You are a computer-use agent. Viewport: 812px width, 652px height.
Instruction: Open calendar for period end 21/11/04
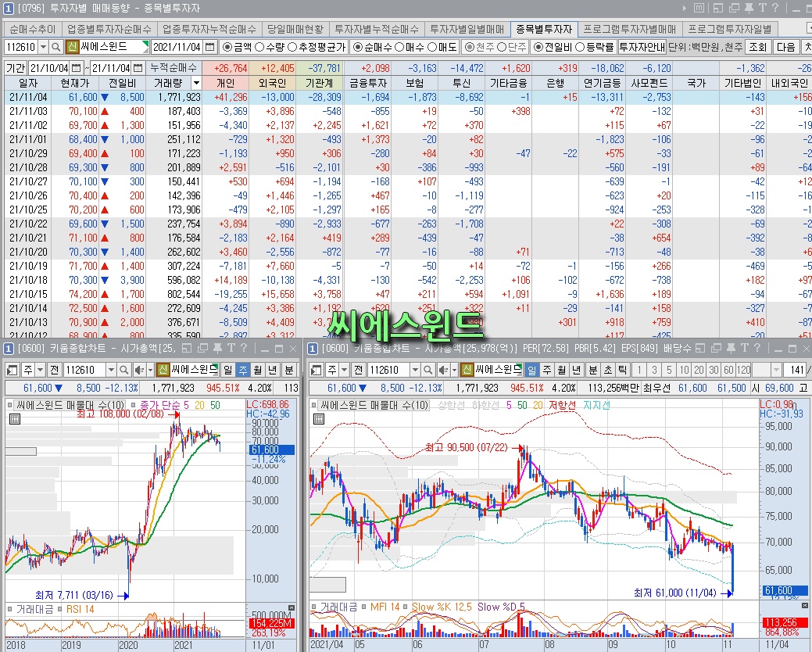pos(138,68)
